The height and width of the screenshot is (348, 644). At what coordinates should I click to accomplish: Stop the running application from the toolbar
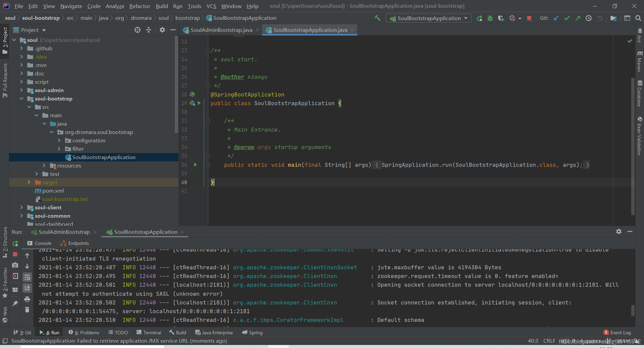coord(529,18)
